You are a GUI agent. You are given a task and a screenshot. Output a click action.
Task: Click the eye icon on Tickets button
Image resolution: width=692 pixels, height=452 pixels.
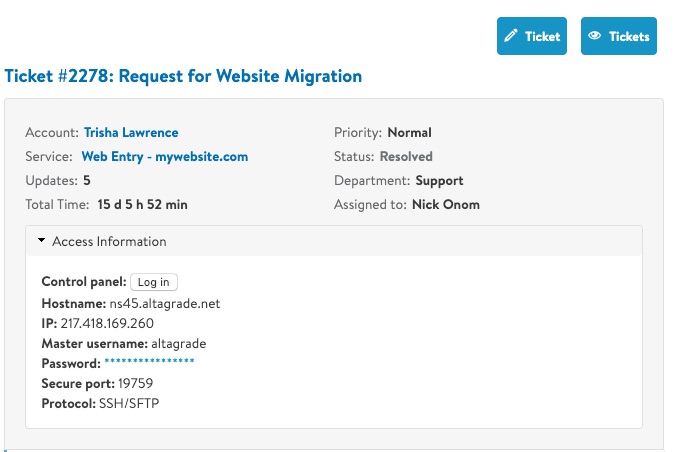(594, 35)
